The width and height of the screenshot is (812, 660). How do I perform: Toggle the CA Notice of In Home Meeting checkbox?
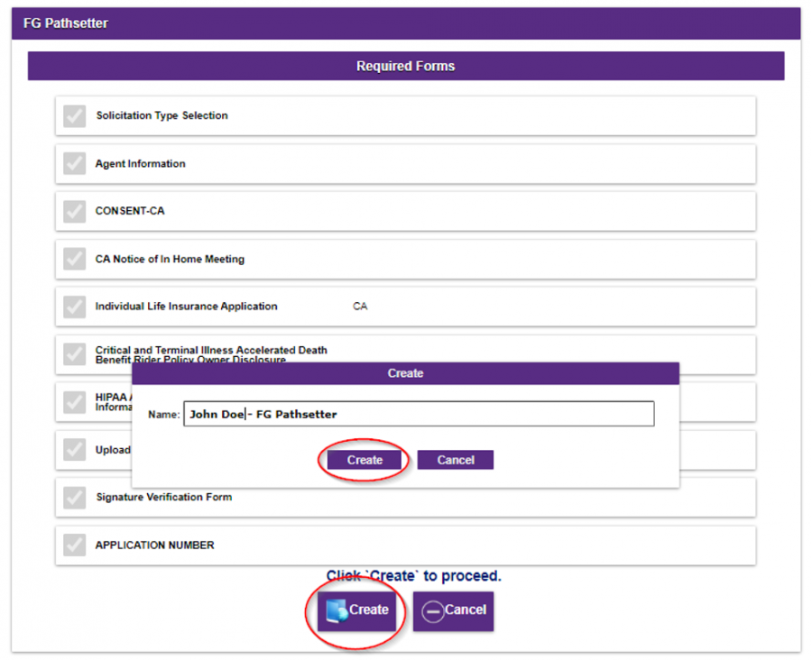pyautogui.click(x=74, y=259)
